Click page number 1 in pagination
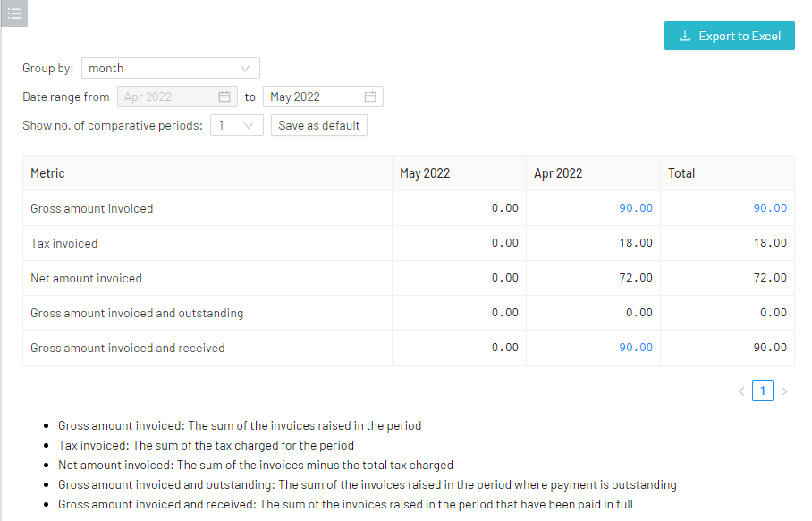The image size is (812, 521). click(x=762, y=391)
